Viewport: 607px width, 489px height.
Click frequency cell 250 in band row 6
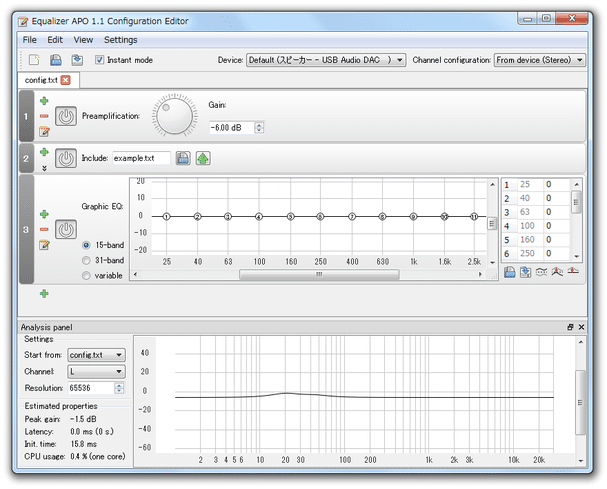(x=530, y=253)
